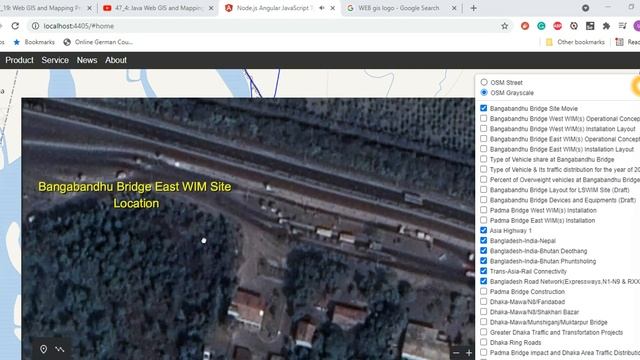Check Percent of Overweight vehicles layer

pyautogui.click(x=484, y=180)
